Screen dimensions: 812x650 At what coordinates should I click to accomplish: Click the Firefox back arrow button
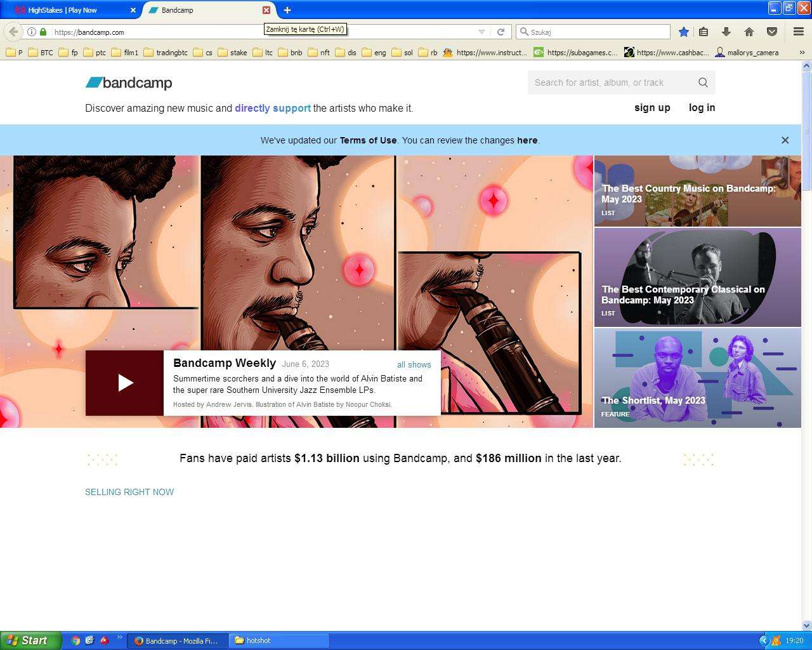click(13, 32)
